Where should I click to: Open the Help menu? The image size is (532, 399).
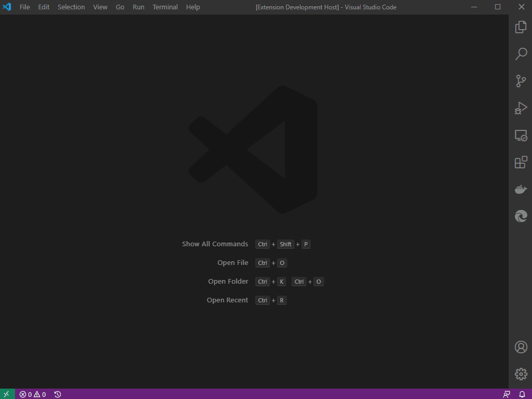pos(193,7)
